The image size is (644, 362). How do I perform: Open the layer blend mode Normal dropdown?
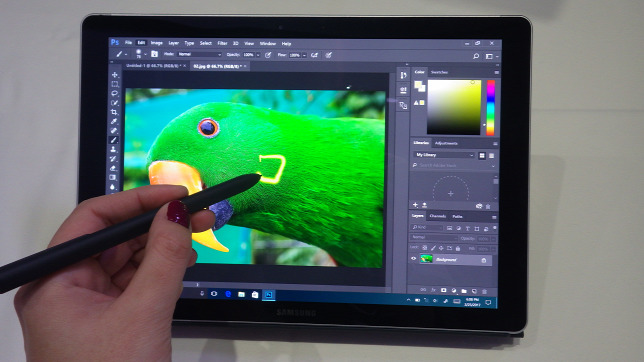coord(434,237)
